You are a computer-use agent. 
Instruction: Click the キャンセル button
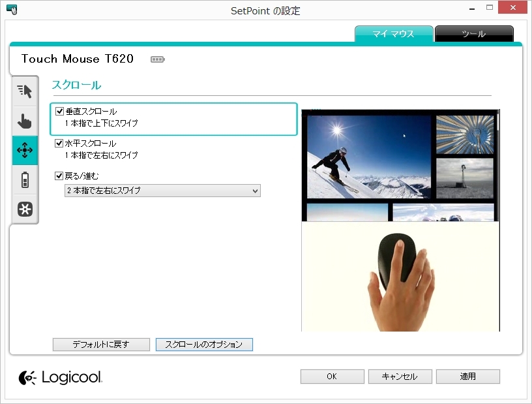(x=400, y=376)
